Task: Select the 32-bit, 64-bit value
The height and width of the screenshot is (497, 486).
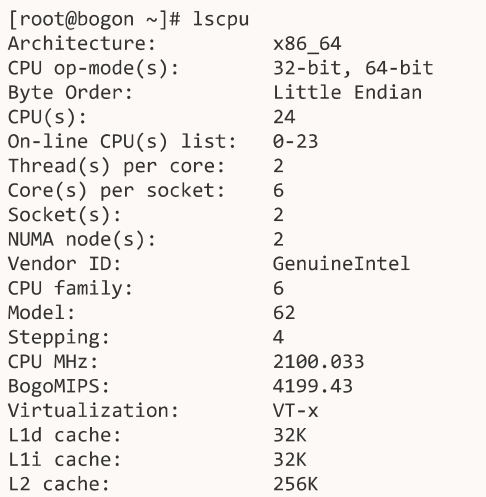Action: tap(353, 68)
